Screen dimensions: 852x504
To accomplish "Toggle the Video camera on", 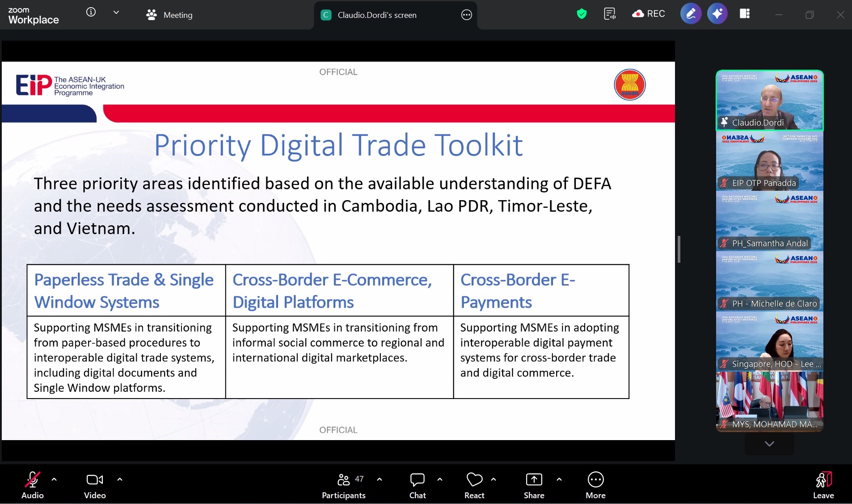I will 95,485.
